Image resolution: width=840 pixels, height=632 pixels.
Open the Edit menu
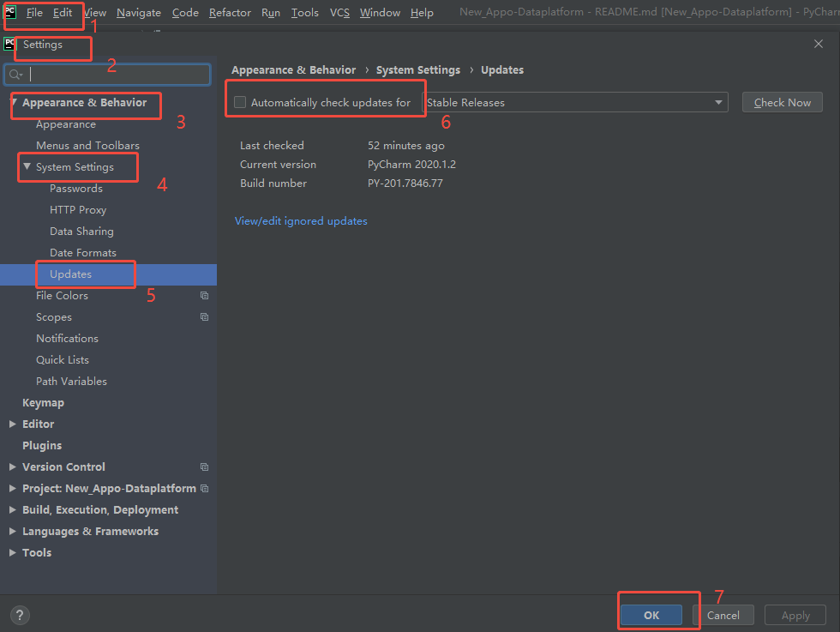point(63,12)
